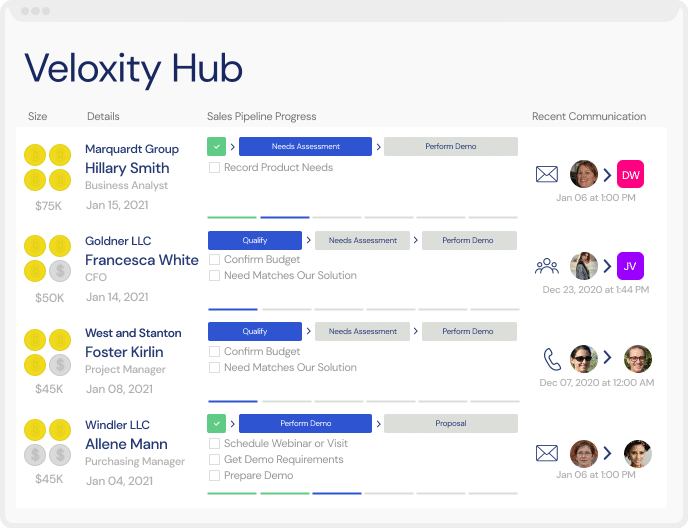Select Needs Assessment stage for Marquardt Group
Viewport: 688px width, 528px height.
[x=305, y=147]
